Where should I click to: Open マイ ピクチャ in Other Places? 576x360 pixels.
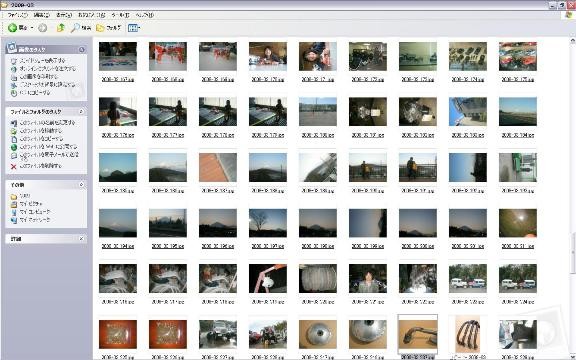point(31,204)
